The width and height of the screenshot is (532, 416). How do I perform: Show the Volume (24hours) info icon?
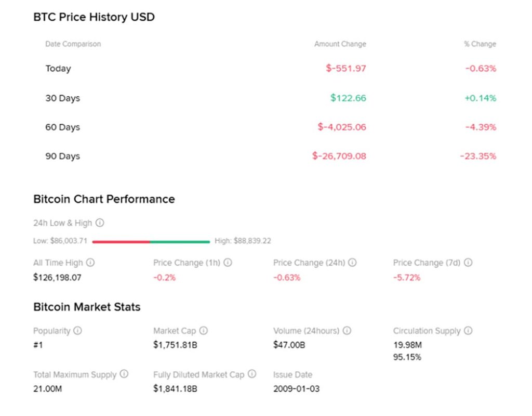pos(347,331)
